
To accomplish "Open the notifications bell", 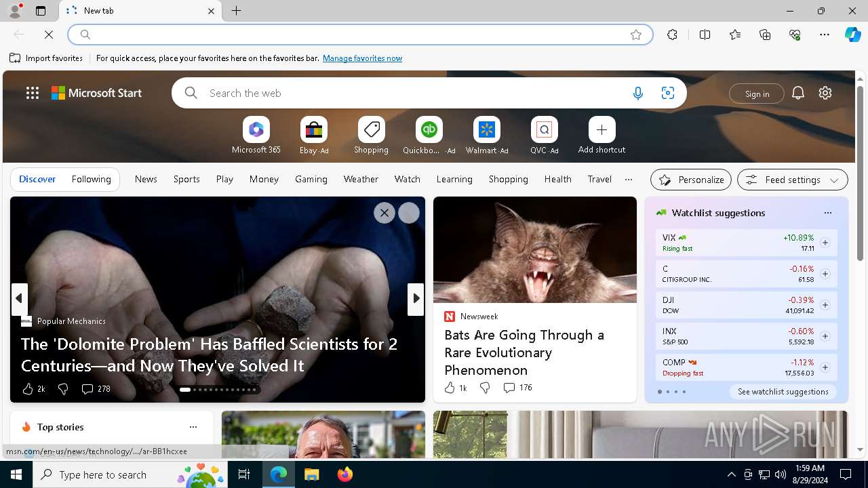I will (798, 93).
